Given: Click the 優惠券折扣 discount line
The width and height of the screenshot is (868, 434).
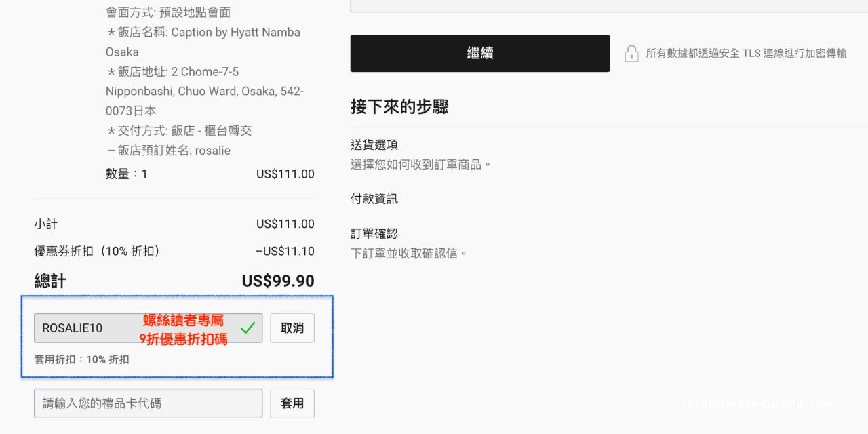Looking at the screenshot, I should [98, 252].
